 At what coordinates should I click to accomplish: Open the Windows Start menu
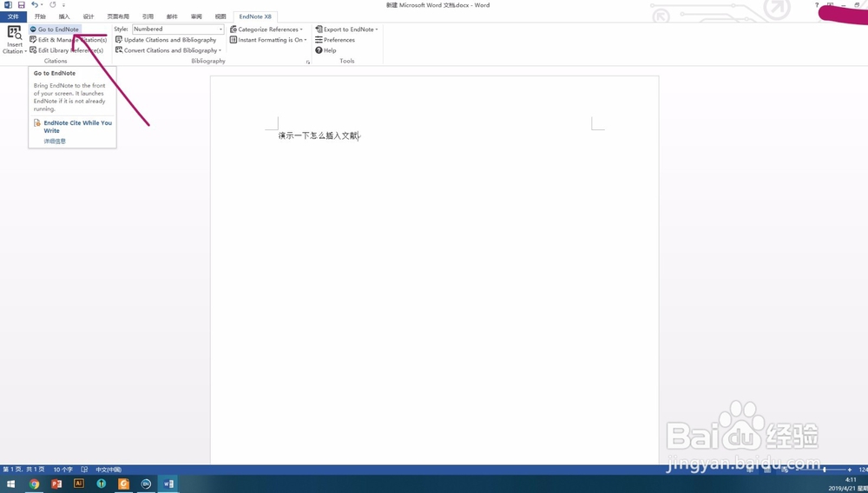10,484
